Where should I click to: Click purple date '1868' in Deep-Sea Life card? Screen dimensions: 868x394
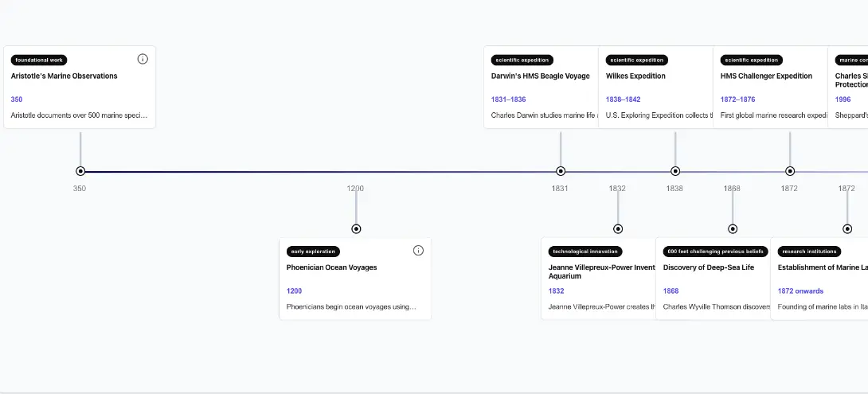click(671, 291)
